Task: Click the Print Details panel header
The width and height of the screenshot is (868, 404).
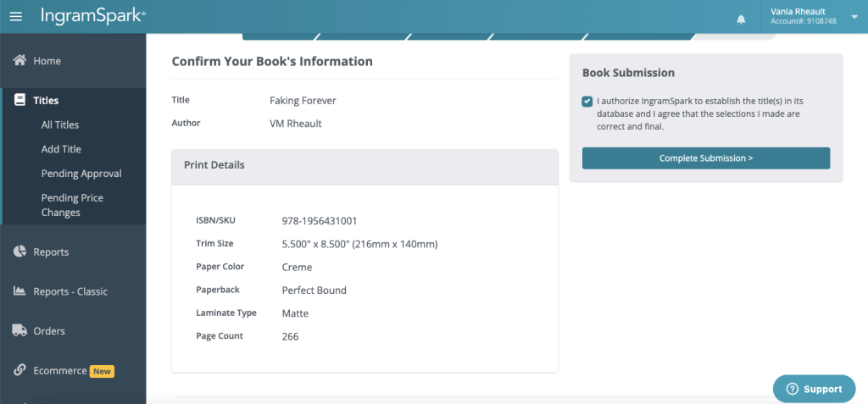Action: (364, 165)
